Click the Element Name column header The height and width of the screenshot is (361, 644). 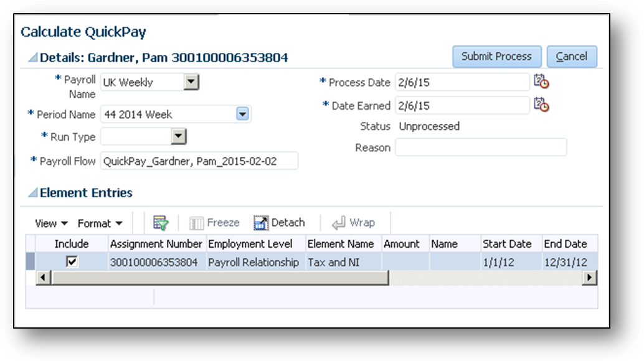point(343,244)
